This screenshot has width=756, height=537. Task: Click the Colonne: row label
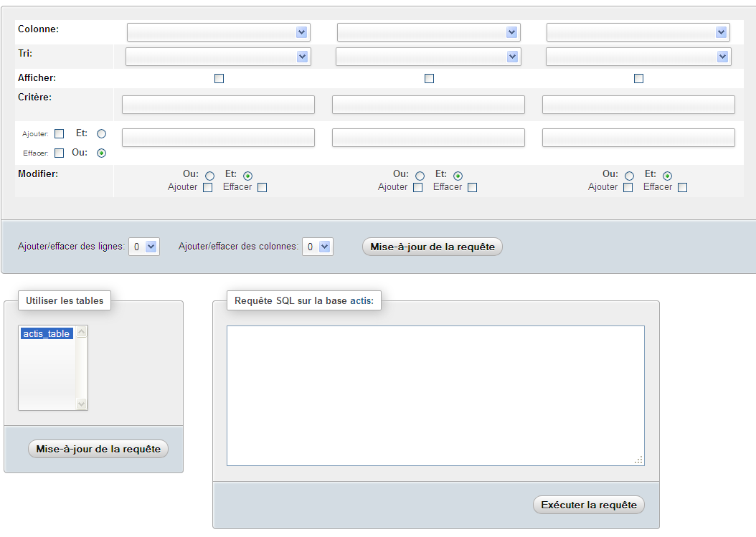point(39,29)
